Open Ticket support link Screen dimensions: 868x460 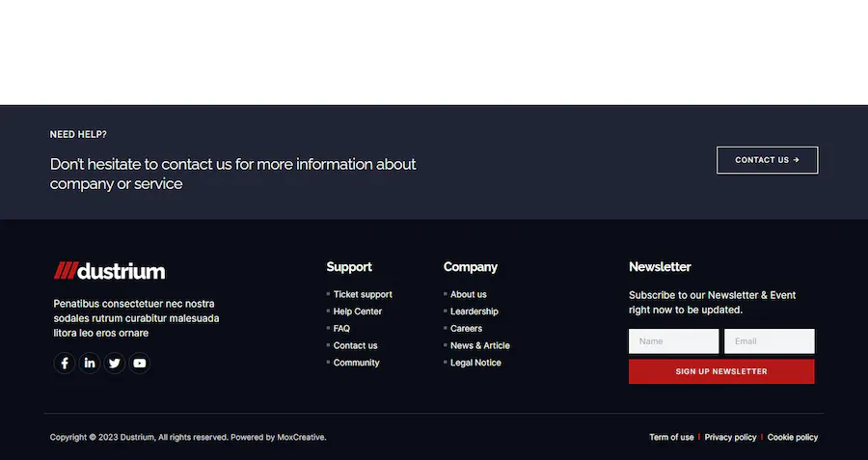pyautogui.click(x=363, y=294)
